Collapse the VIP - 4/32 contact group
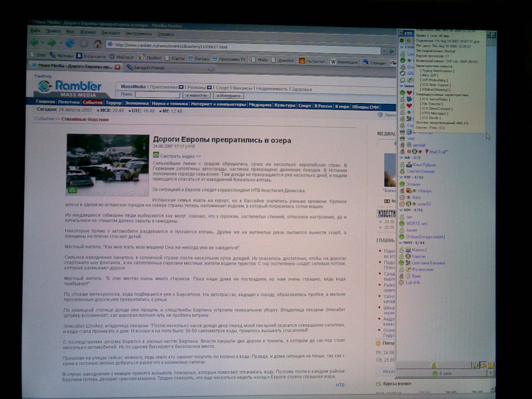Viewport: 532px width, 399px height. pos(401,178)
